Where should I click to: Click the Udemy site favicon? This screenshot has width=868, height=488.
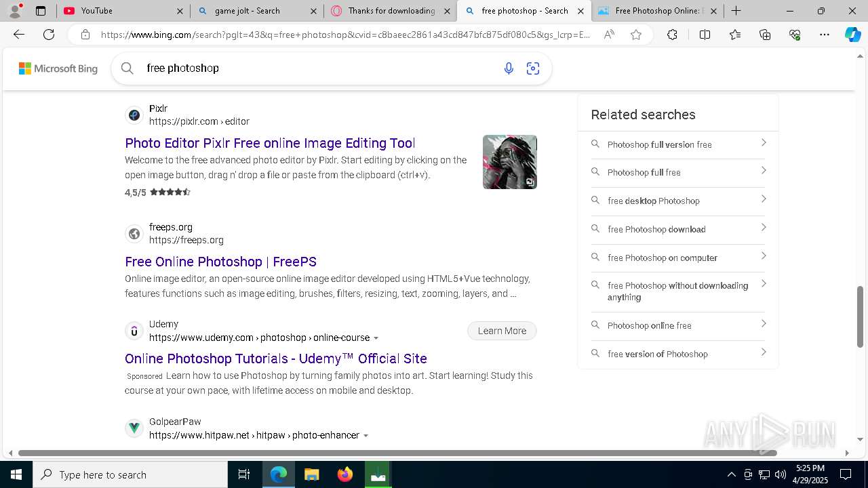click(134, 331)
